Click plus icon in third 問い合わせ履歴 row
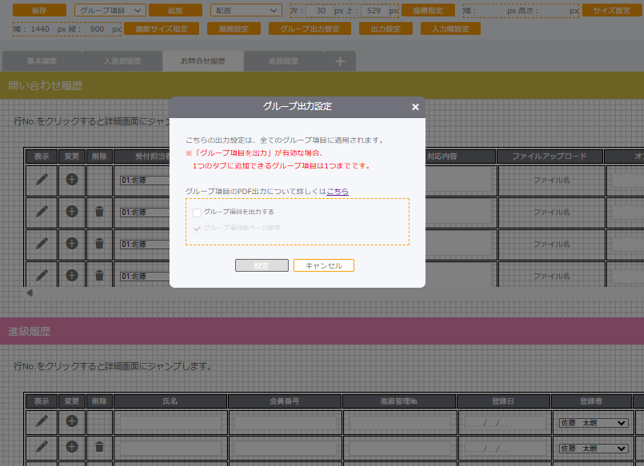644x466 pixels. point(72,243)
